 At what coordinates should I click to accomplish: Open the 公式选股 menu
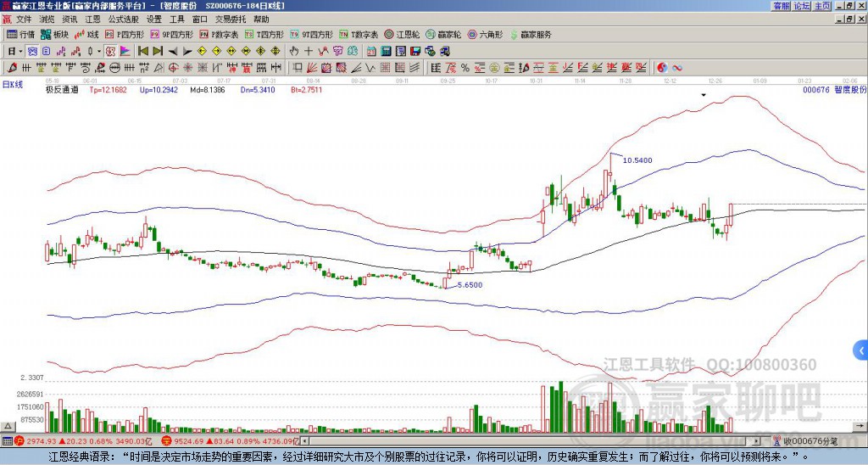(x=124, y=20)
